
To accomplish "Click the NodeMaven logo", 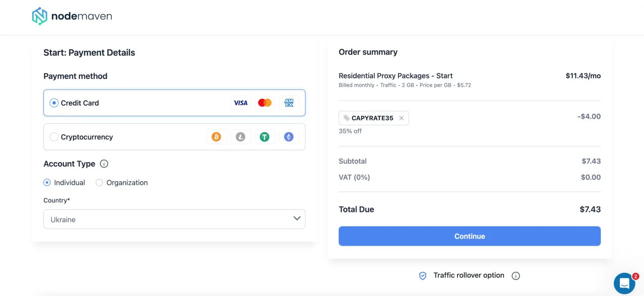I will coord(72,17).
